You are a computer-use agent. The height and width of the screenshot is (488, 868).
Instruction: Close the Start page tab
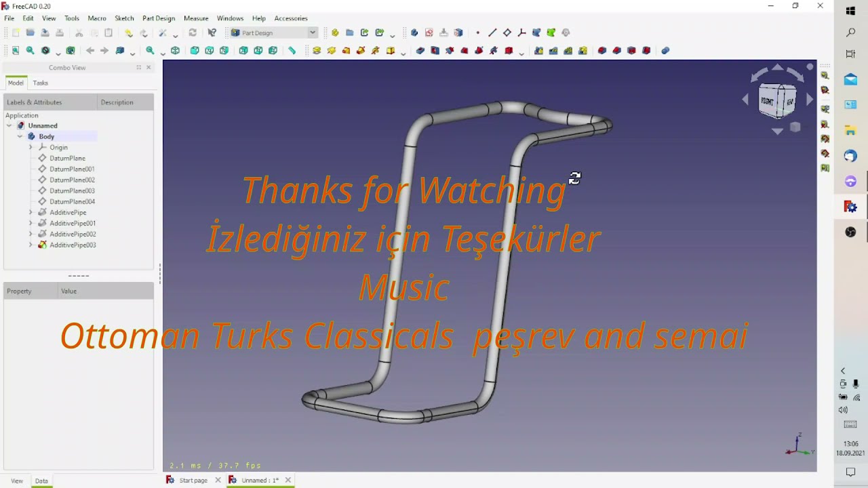pos(218,480)
